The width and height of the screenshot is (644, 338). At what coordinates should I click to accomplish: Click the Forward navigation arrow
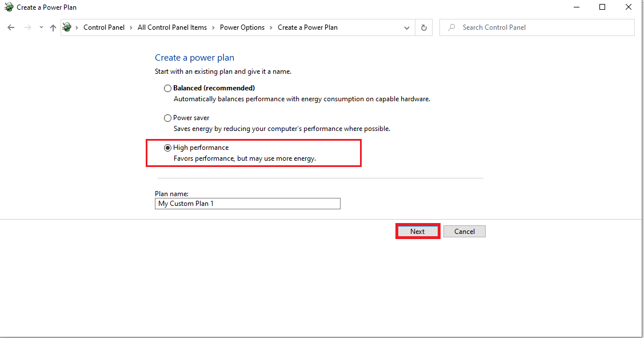(x=27, y=27)
